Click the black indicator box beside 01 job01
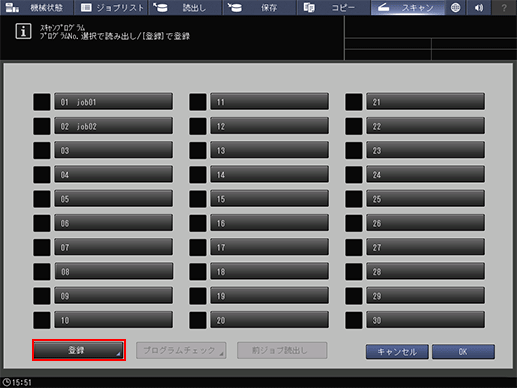The image size is (517, 388). pos(42,102)
